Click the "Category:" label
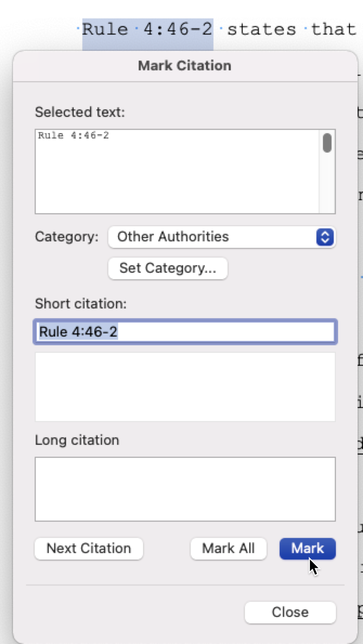363x644 pixels. pos(67,237)
